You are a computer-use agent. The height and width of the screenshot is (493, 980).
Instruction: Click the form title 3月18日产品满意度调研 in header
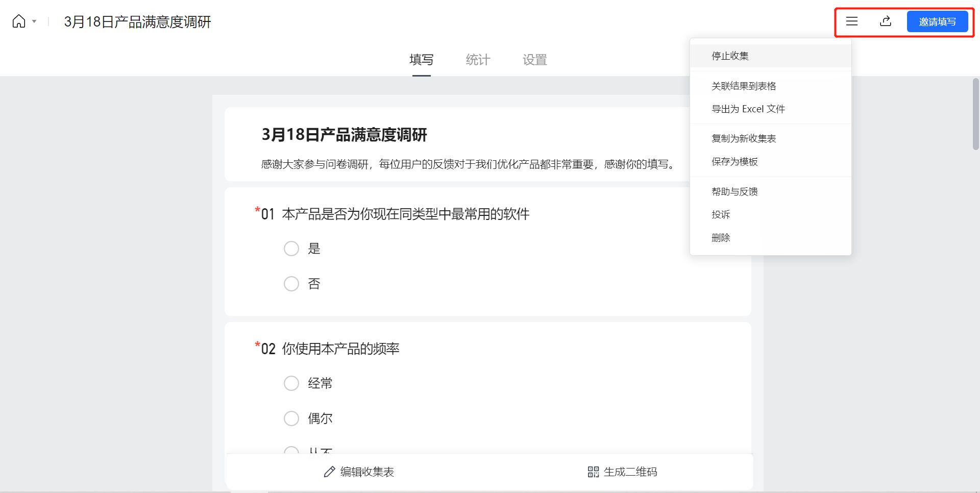click(x=137, y=22)
